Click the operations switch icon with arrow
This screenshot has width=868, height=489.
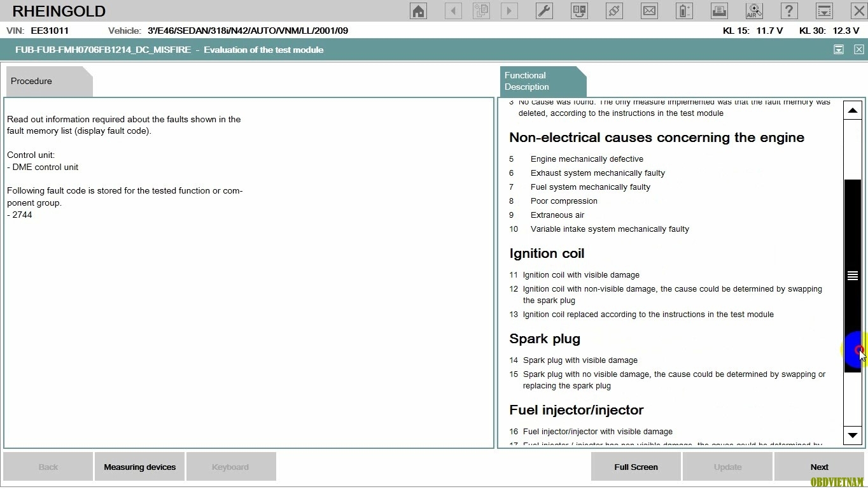pyautogui.click(x=579, y=11)
